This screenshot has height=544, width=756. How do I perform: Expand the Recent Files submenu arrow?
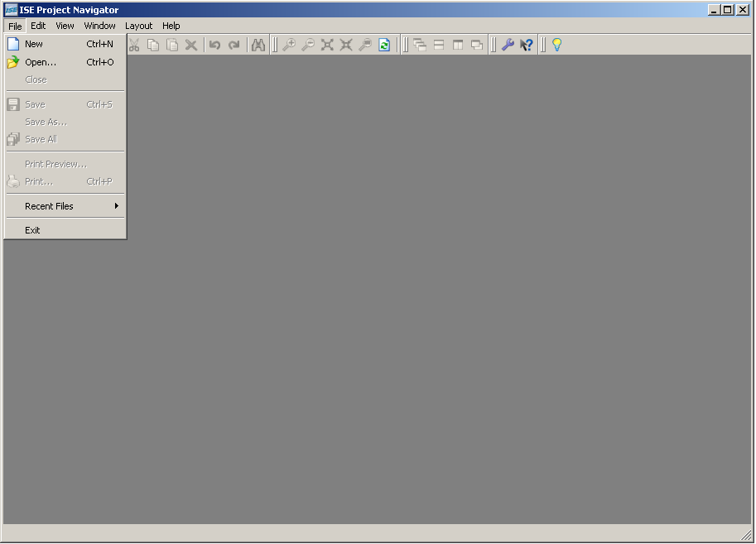(116, 206)
